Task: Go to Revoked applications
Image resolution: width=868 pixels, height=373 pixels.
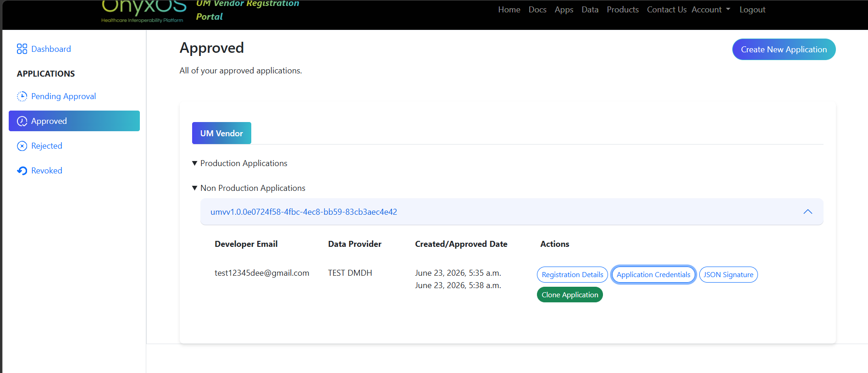Action: (x=47, y=171)
